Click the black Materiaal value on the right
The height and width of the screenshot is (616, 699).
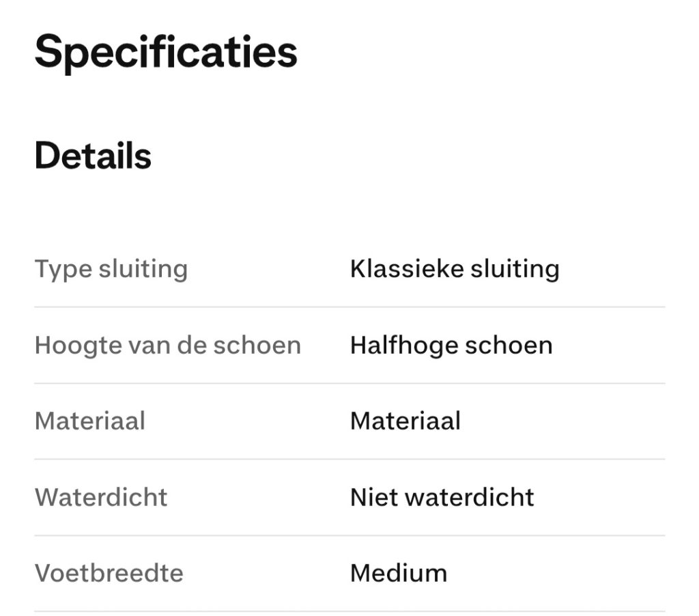[x=405, y=421]
